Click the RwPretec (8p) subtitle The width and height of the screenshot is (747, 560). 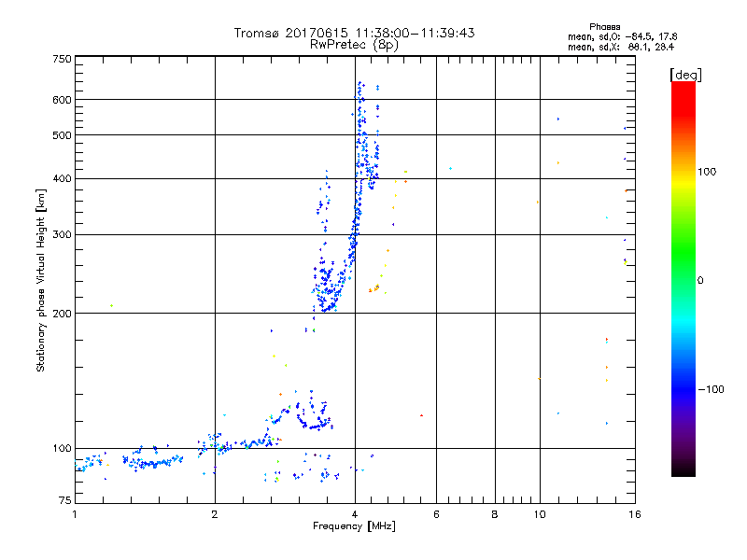point(354,45)
